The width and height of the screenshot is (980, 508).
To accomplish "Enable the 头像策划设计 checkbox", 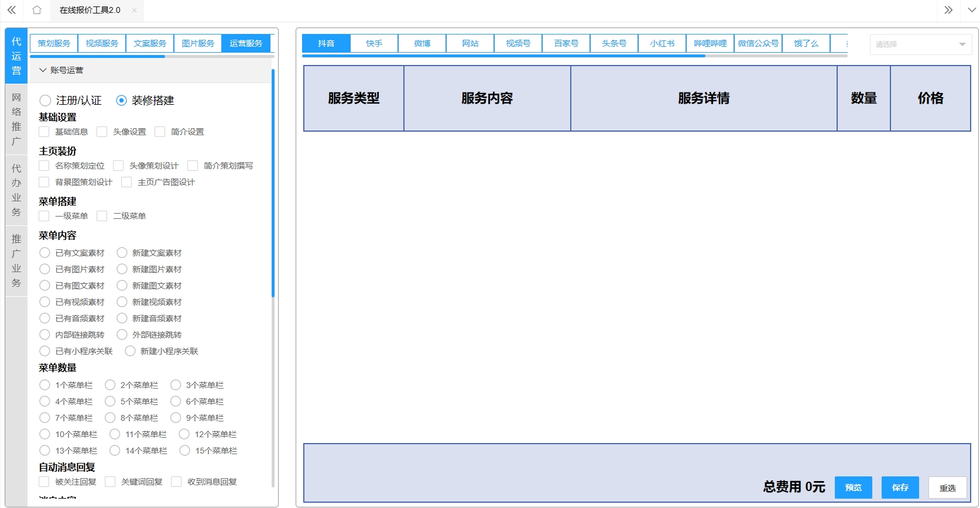I will [x=118, y=166].
